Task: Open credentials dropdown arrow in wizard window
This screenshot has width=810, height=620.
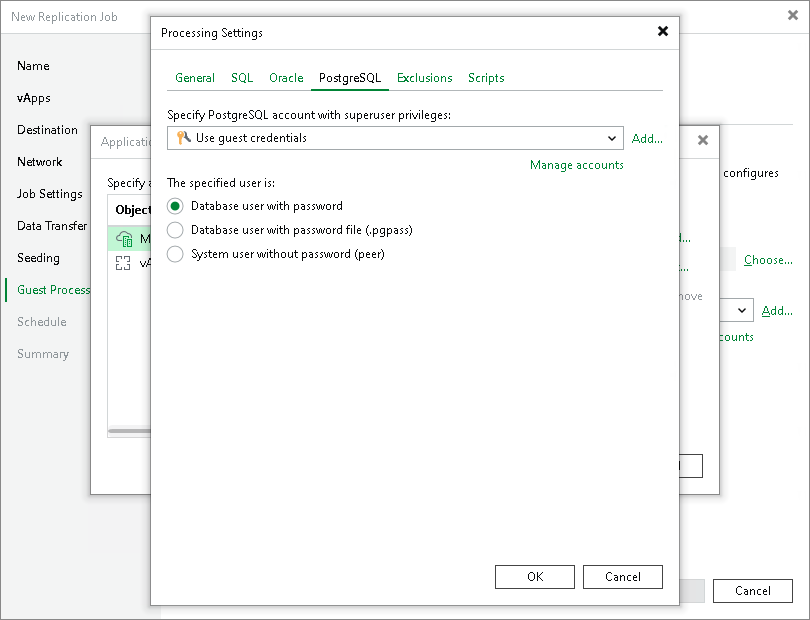Action: click(x=742, y=311)
